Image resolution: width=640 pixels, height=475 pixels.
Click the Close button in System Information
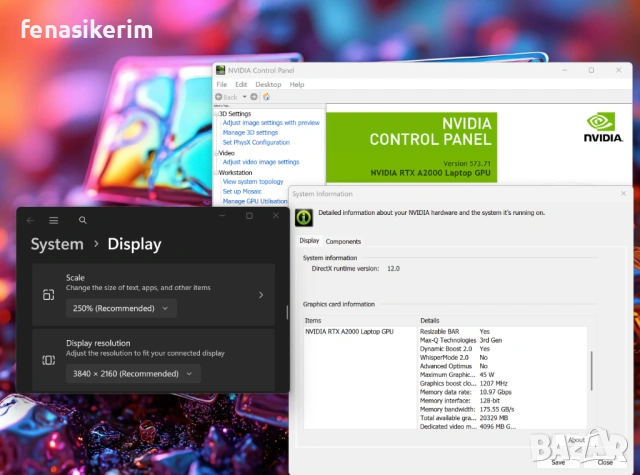click(x=605, y=462)
